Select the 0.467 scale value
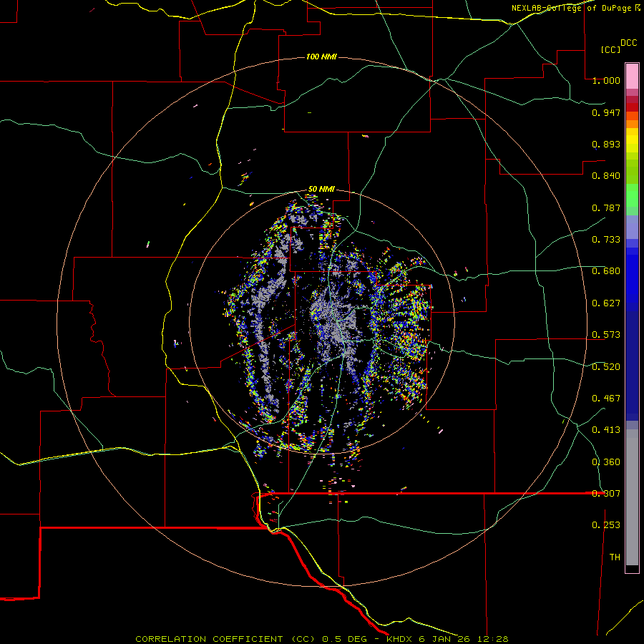Screen dimensions: 644x644 pyautogui.click(x=606, y=399)
